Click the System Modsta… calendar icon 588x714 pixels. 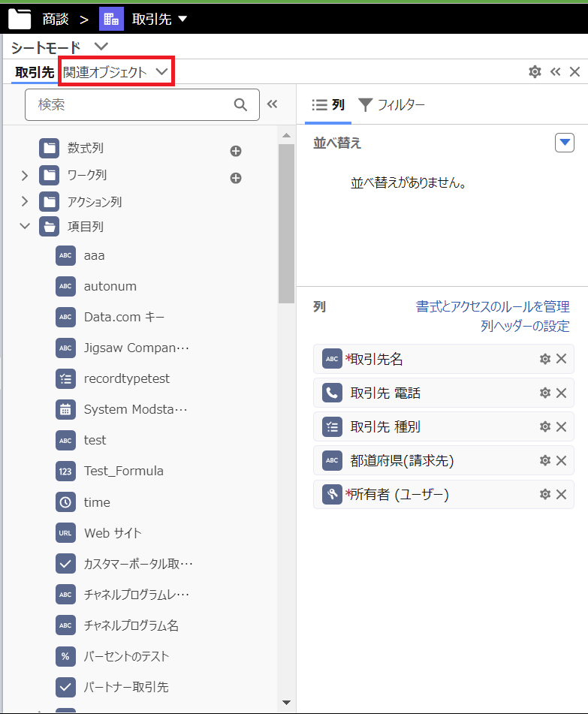pos(65,409)
